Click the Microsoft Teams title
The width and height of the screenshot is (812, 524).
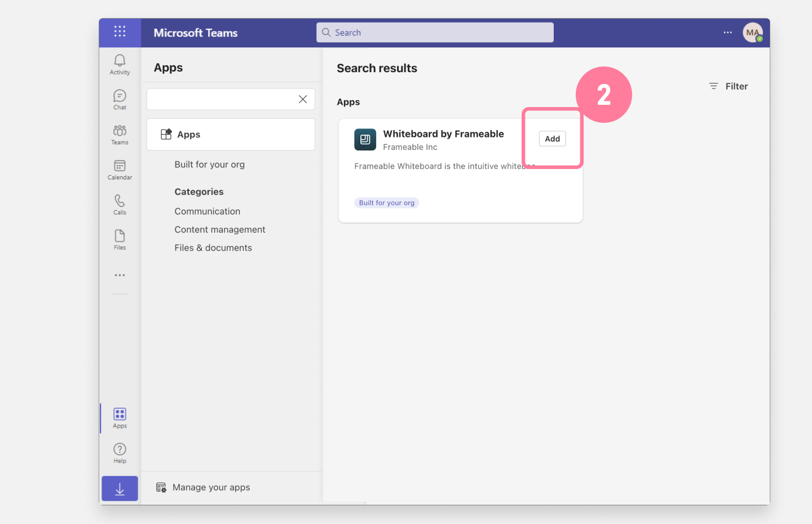coord(196,33)
